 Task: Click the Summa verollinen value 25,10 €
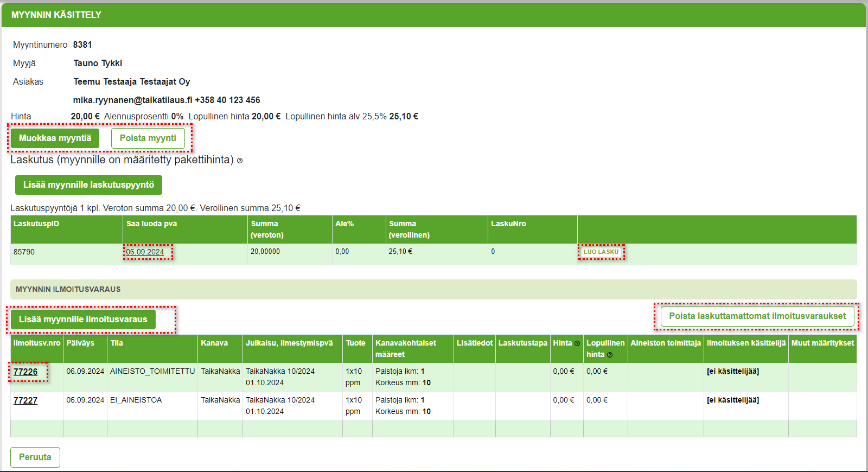(x=400, y=251)
